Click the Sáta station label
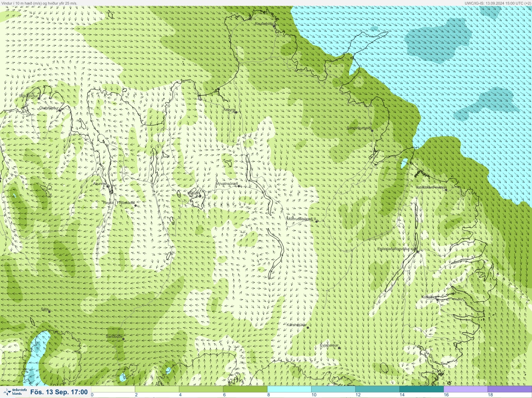The image size is (532, 398). coord(45,309)
